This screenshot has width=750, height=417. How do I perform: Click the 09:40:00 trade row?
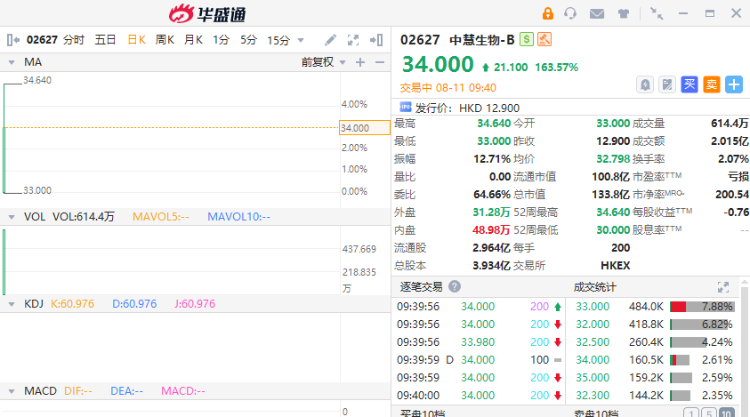[479, 395]
